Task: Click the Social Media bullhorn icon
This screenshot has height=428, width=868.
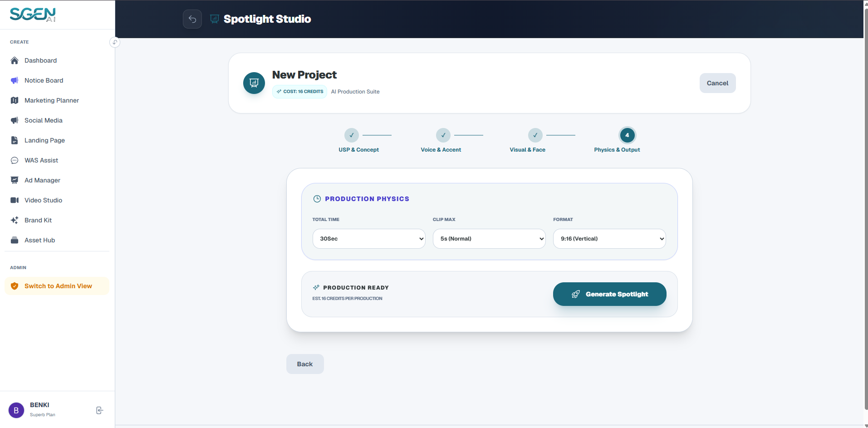Action: [15, 120]
